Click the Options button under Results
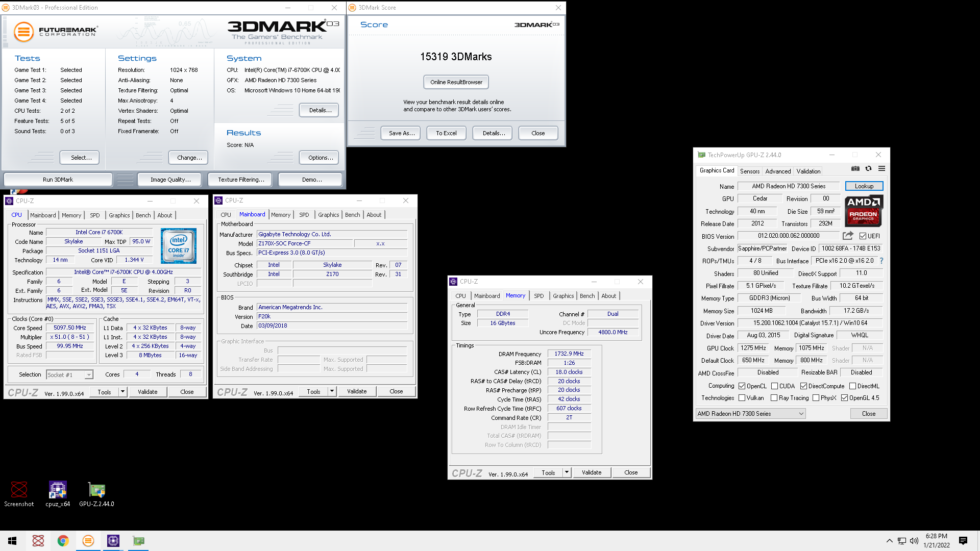The height and width of the screenshot is (551, 980). pos(320,158)
